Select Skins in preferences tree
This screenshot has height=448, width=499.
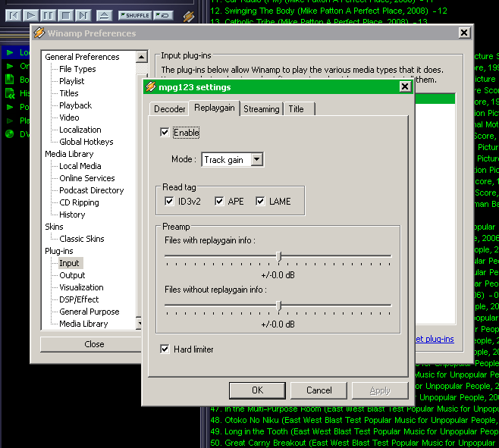click(x=54, y=227)
